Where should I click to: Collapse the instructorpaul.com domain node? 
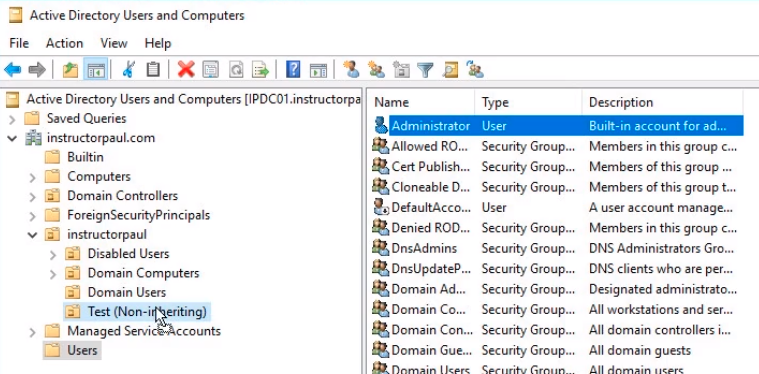pos(12,138)
